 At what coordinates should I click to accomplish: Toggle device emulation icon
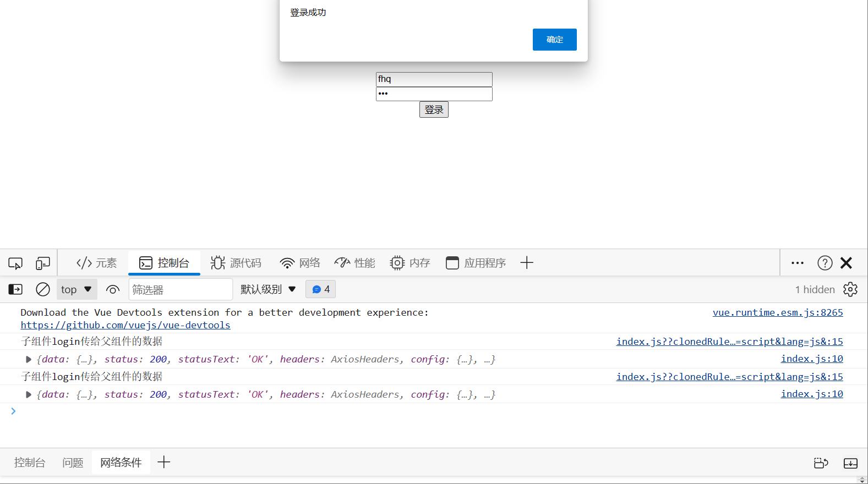(x=43, y=263)
